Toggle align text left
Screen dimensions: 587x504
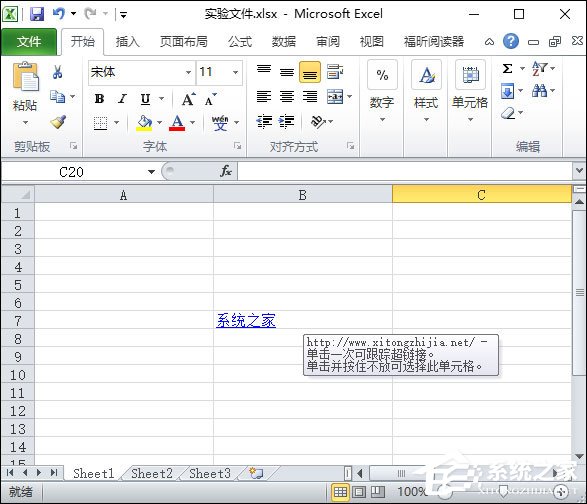point(264,97)
